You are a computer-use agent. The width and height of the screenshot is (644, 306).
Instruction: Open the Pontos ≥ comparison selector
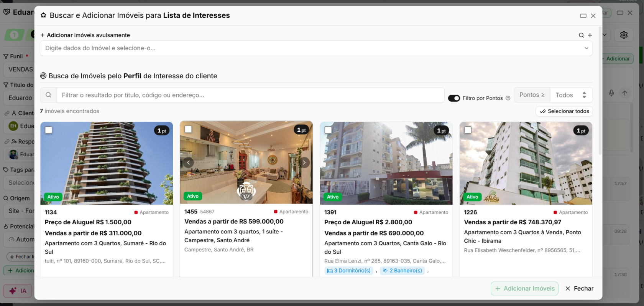click(532, 95)
